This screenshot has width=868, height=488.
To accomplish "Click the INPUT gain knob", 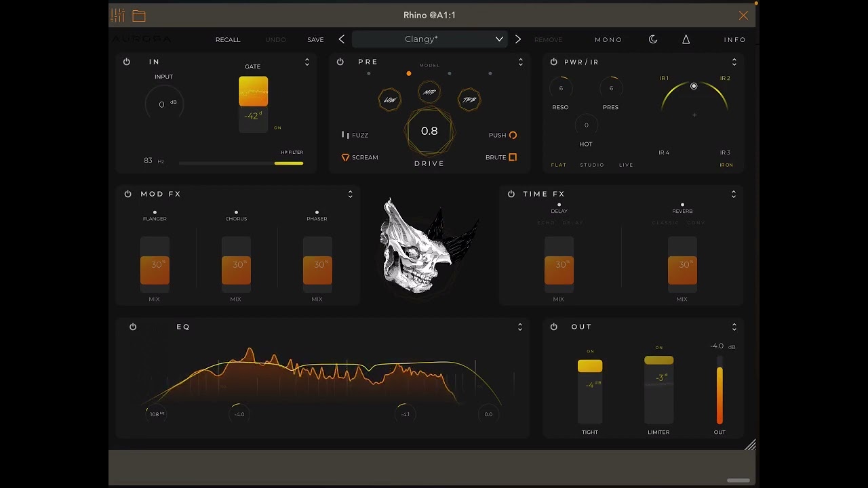I will (163, 104).
